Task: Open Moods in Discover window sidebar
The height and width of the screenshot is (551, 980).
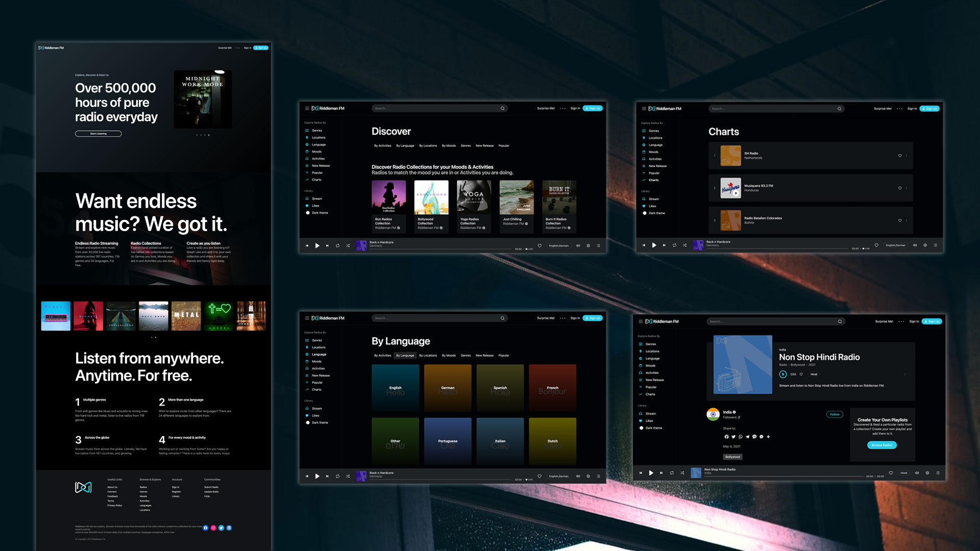Action: pyautogui.click(x=313, y=152)
